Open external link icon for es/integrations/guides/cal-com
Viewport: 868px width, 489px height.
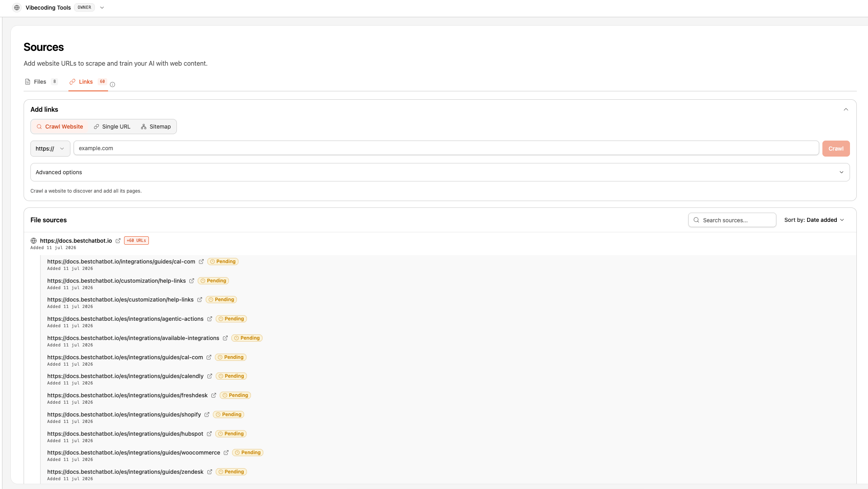tap(209, 357)
